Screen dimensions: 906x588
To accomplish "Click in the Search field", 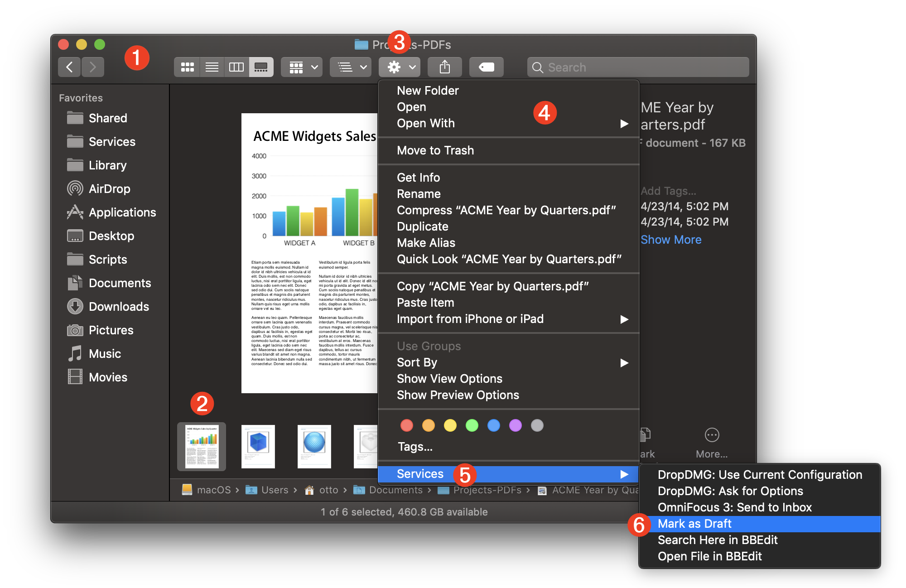I will coord(638,67).
